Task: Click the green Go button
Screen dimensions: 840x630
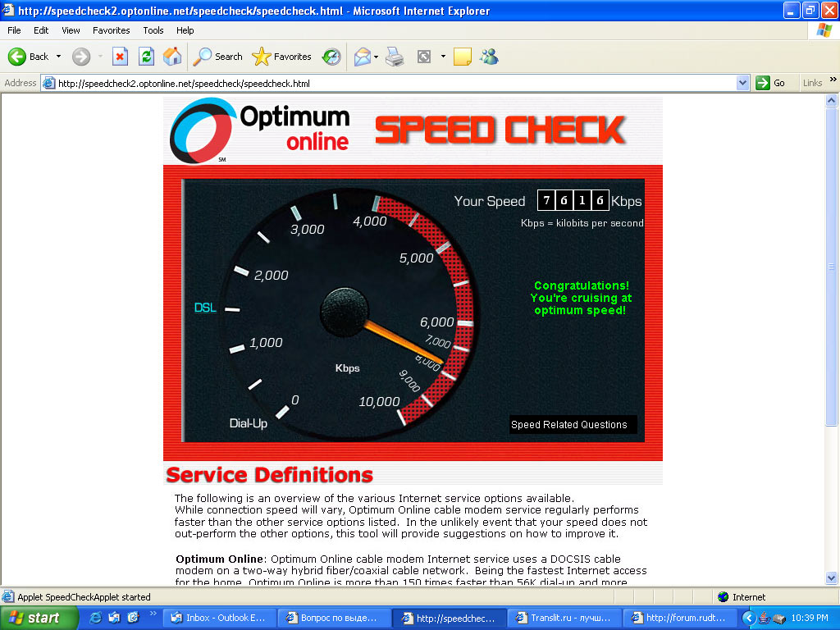Action: pyautogui.click(x=770, y=83)
